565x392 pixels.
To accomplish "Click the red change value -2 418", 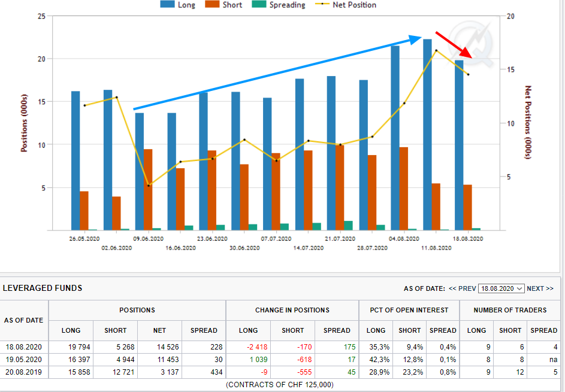I will [257, 347].
